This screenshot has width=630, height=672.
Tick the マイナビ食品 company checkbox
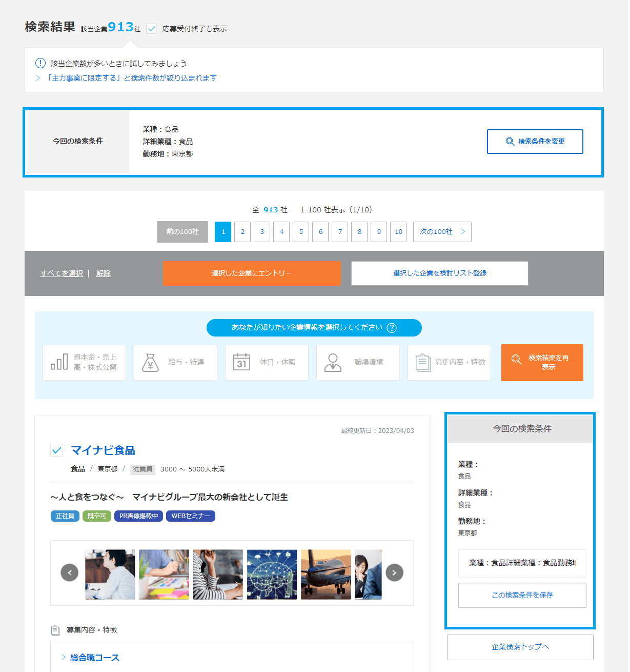click(x=57, y=450)
